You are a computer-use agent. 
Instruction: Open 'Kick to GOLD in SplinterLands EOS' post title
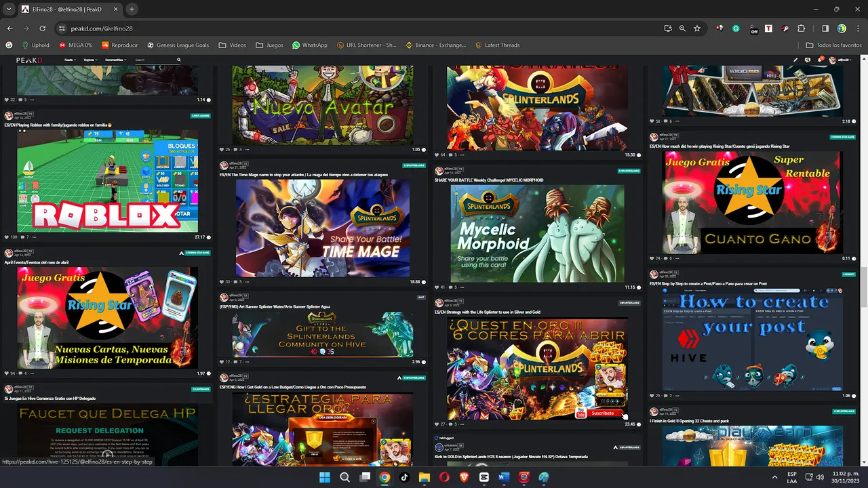511,457
